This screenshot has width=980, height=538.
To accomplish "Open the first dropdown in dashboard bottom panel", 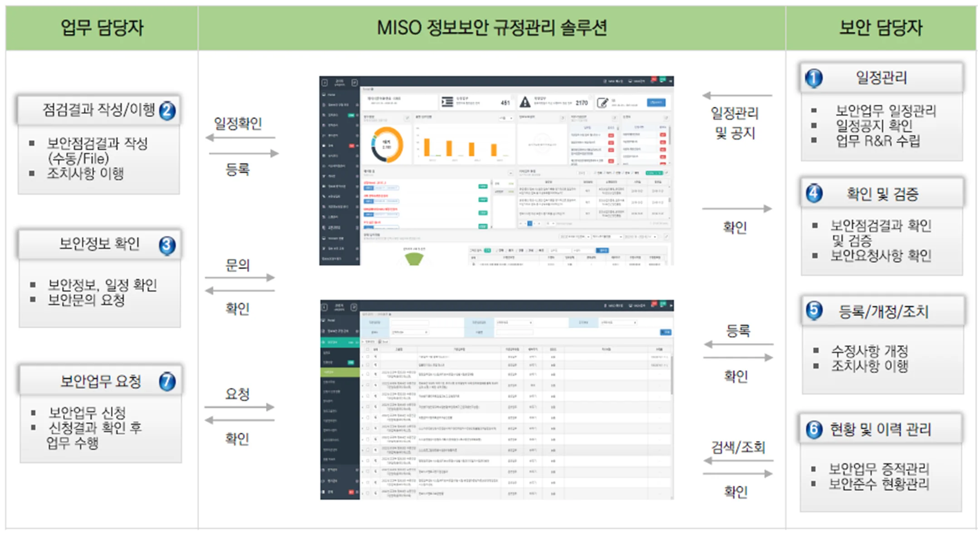I will (575, 237).
